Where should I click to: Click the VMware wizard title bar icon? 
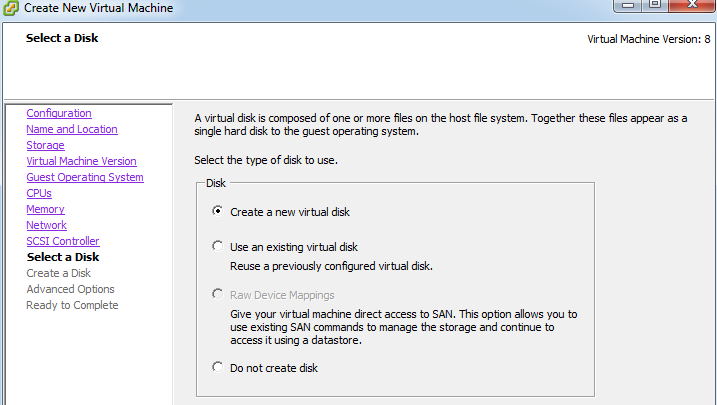coord(10,7)
